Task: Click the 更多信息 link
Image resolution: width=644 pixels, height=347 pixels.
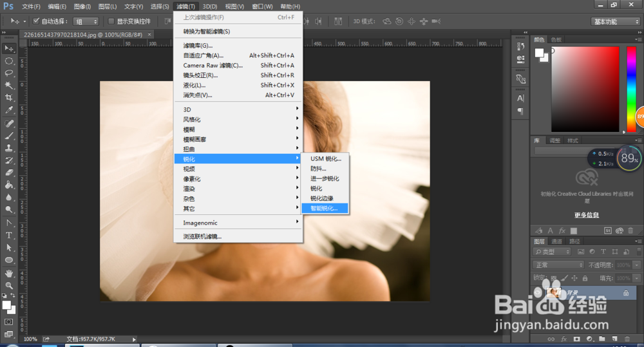Action: click(587, 215)
